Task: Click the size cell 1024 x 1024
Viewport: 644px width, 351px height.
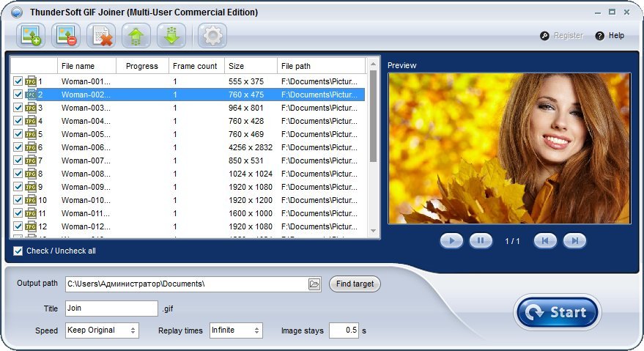Action: 251,174
